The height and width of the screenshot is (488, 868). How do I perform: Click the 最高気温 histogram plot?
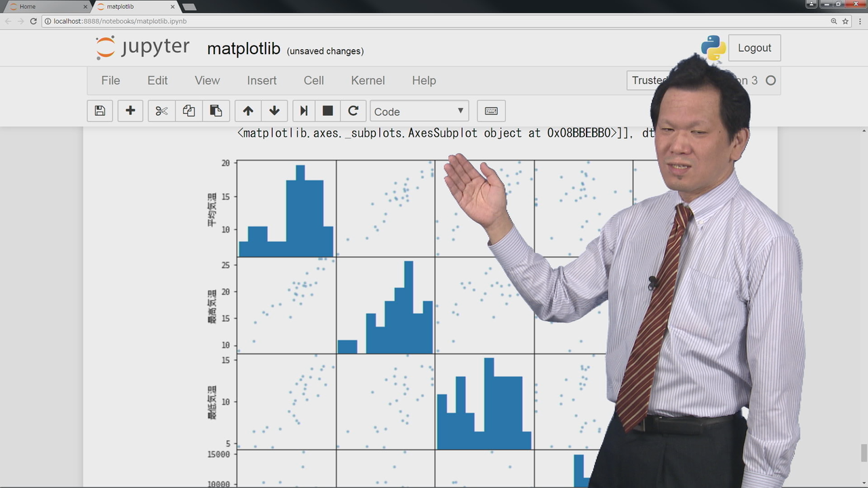[385, 305]
